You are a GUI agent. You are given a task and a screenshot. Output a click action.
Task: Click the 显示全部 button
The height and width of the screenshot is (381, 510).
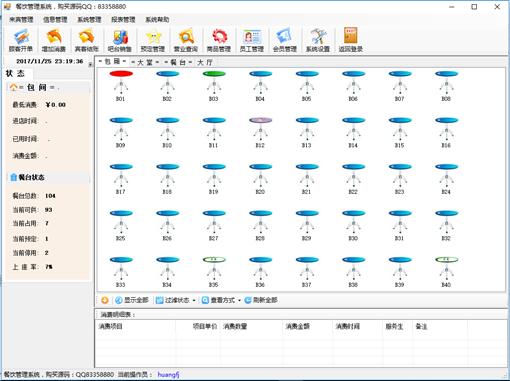tap(132, 300)
